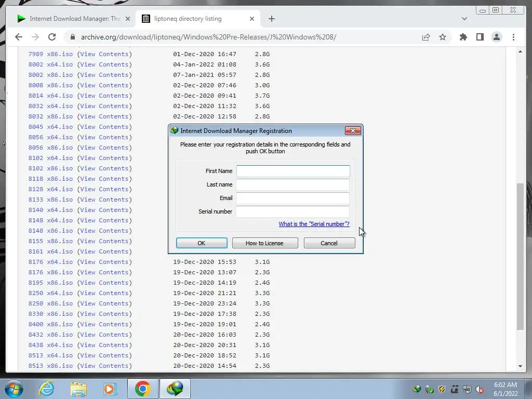Screen dimensions: 532x399
Task: Click the page vertical scrollbar thumb
Action: pos(520,256)
